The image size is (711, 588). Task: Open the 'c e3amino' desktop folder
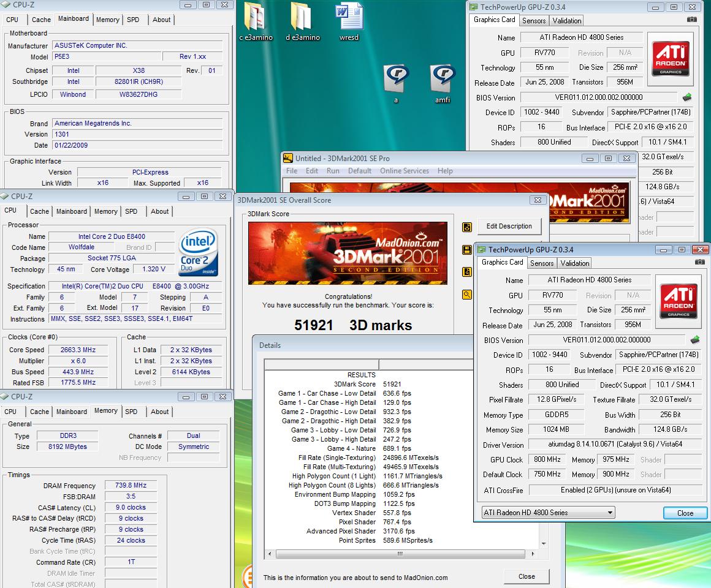(256, 20)
